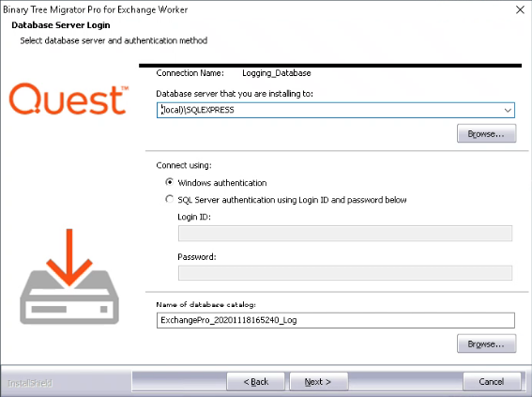The height and width of the screenshot is (397, 532).
Task: Click "Database server that you are installing to:" label
Action: (235, 94)
